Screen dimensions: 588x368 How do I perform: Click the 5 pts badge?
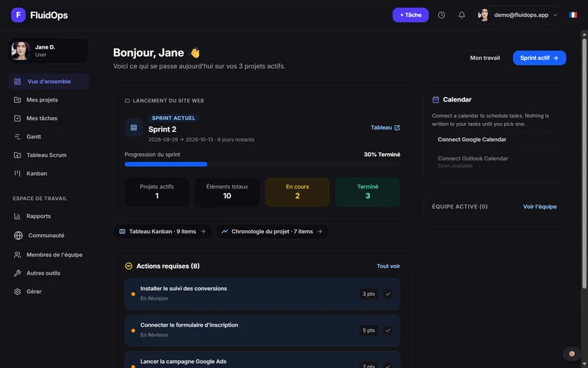(368, 330)
